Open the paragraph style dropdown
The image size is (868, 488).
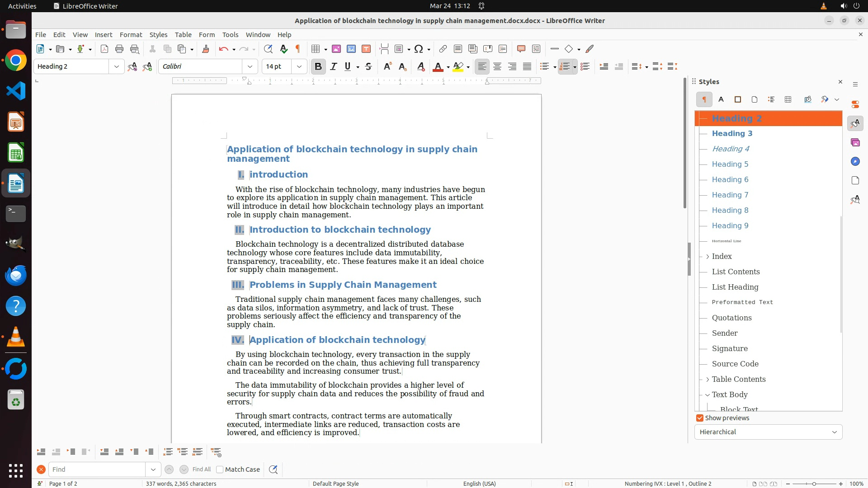(x=117, y=67)
